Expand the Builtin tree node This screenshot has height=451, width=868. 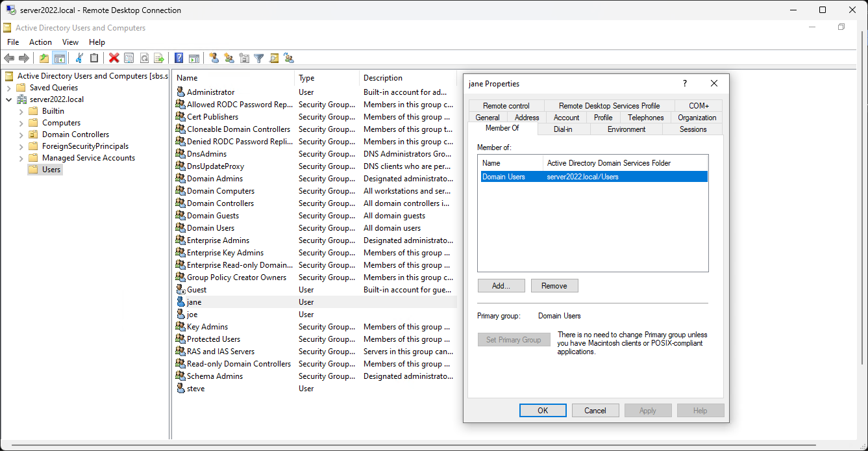tap(21, 111)
